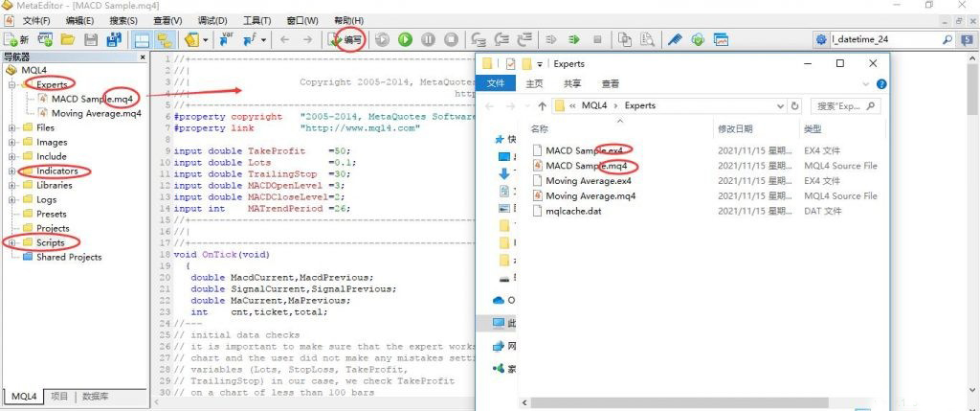Image resolution: width=980 pixels, height=411 pixels.
Task: Click the green profiling on history icon
Action: (x=574, y=39)
